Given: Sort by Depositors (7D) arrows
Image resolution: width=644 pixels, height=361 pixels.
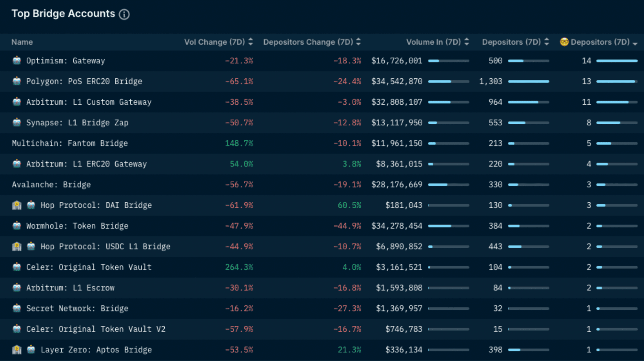Looking at the screenshot, I should click(547, 42).
